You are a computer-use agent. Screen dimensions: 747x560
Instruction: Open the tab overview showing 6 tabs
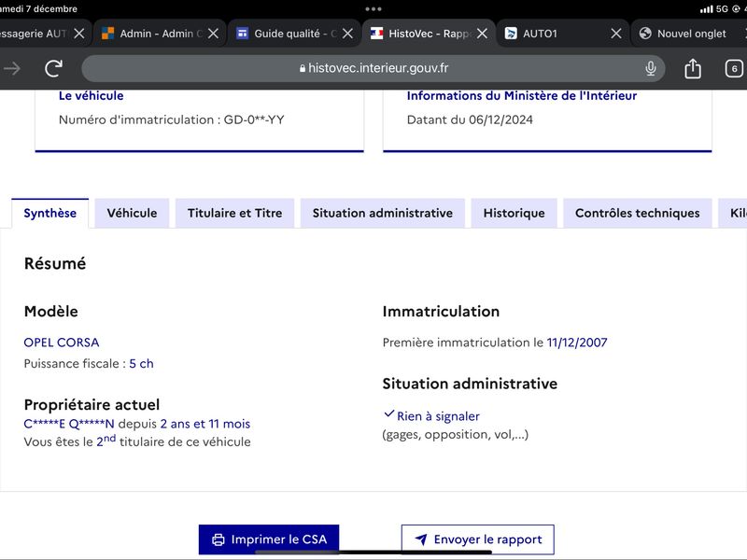(x=734, y=68)
